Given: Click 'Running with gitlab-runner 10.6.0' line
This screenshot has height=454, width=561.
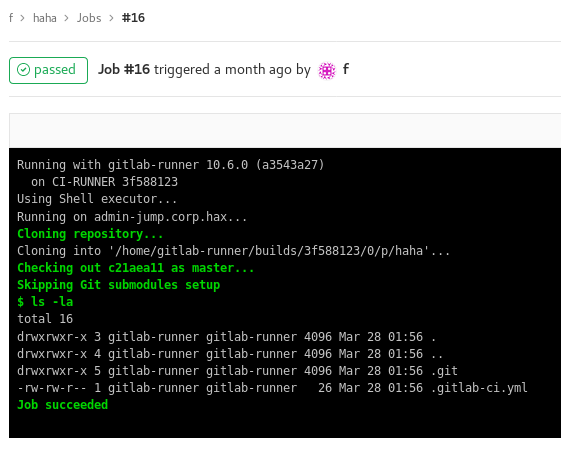Looking at the screenshot, I should [x=171, y=165].
